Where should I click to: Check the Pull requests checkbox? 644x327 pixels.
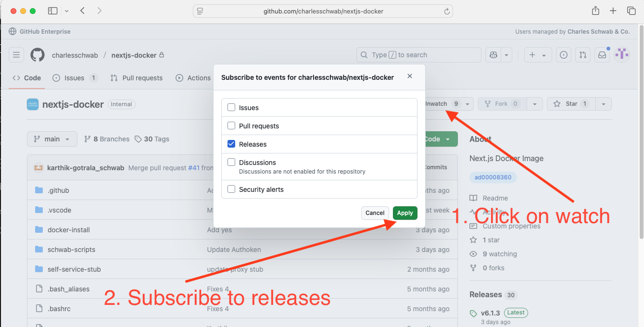click(x=231, y=126)
